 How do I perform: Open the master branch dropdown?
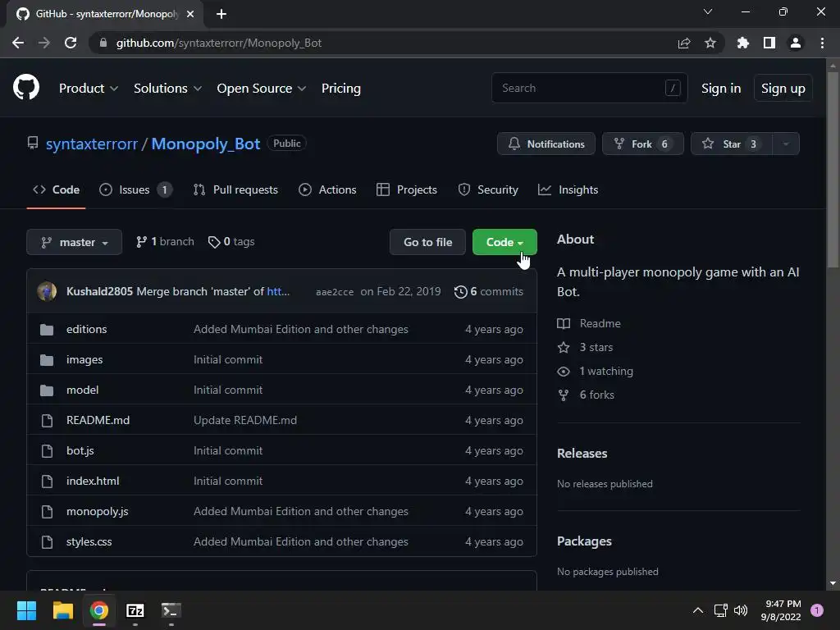[75, 242]
